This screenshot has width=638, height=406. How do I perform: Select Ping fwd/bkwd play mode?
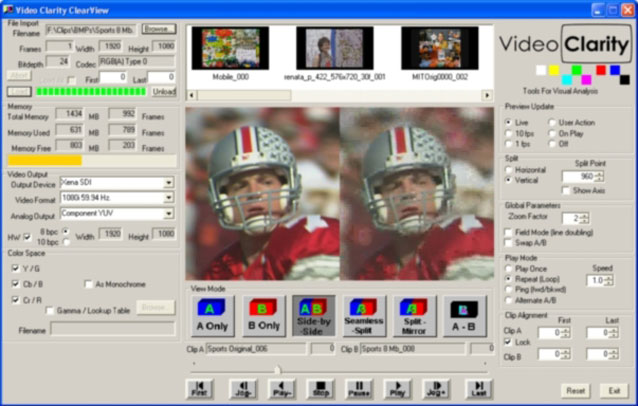[508, 290]
